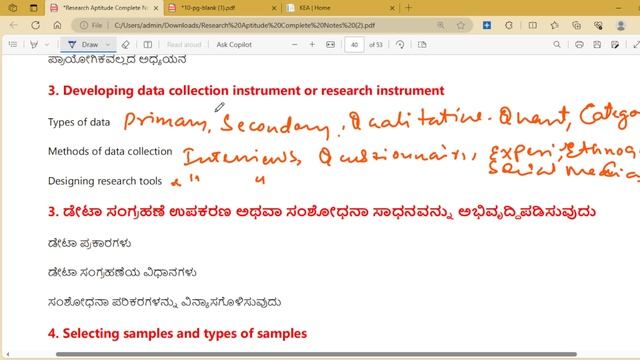The height and width of the screenshot is (360, 640).
Task: Close the 10-pg-blank (1).pdf tab
Action: click(x=274, y=8)
